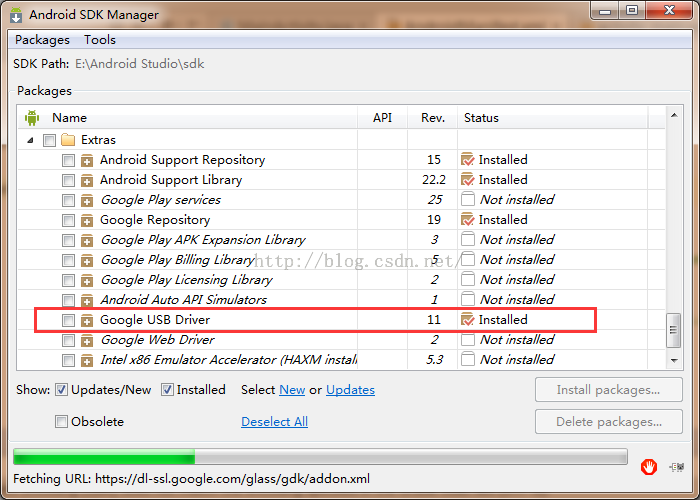The height and width of the screenshot is (500, 700).
Task: Click the Deselect All link
Action: point(275,421)
